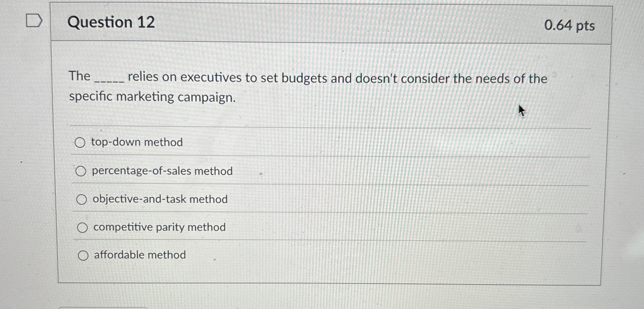Screen dimensions: 644x309
Task: Click the Question 12 heading
Action: point(111,24)
